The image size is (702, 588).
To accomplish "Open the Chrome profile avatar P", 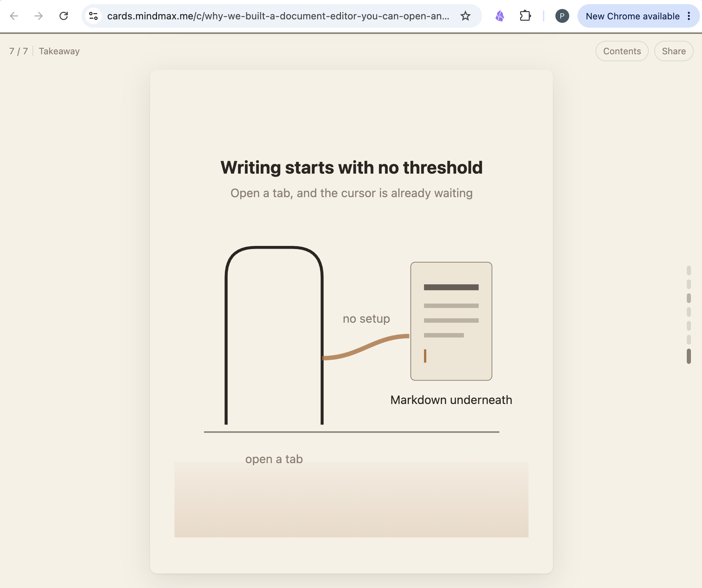I will pyautogui.click(x=562, y=16).
